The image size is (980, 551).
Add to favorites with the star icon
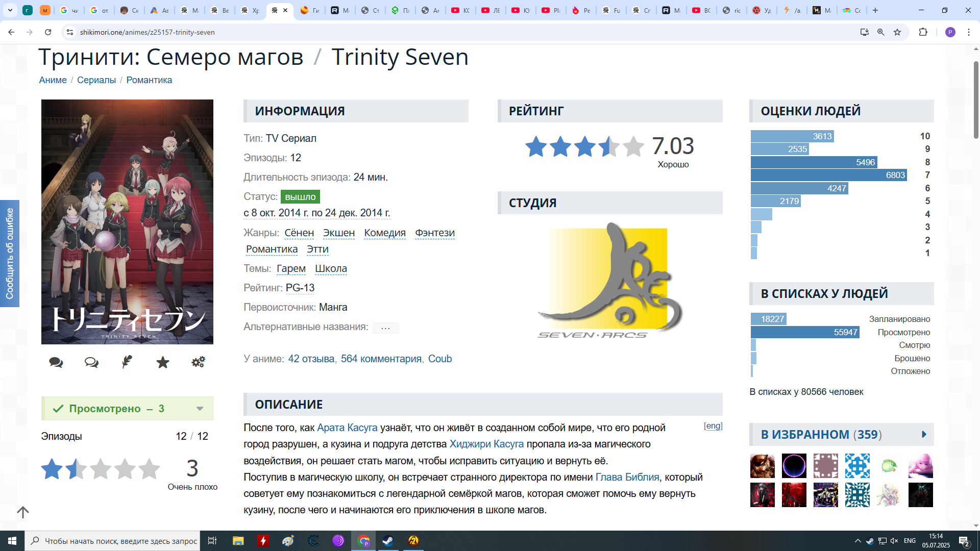[x=163, y=362]
